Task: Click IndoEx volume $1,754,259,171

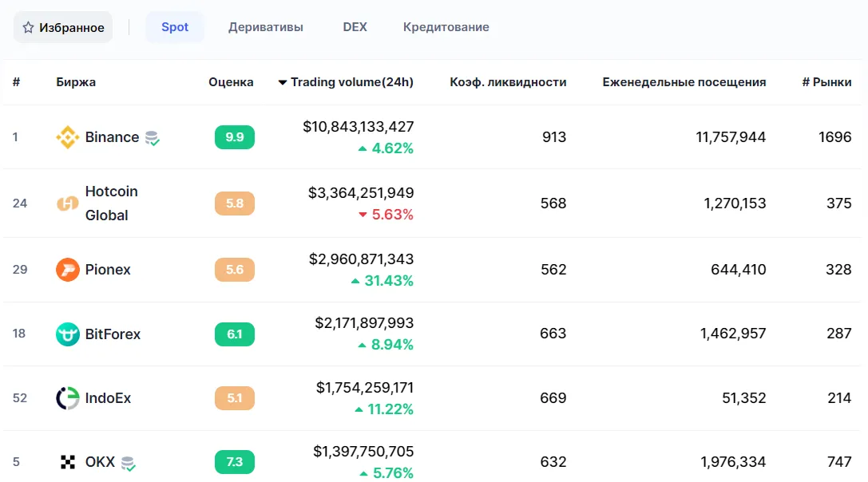Action: tap(365, 387)
